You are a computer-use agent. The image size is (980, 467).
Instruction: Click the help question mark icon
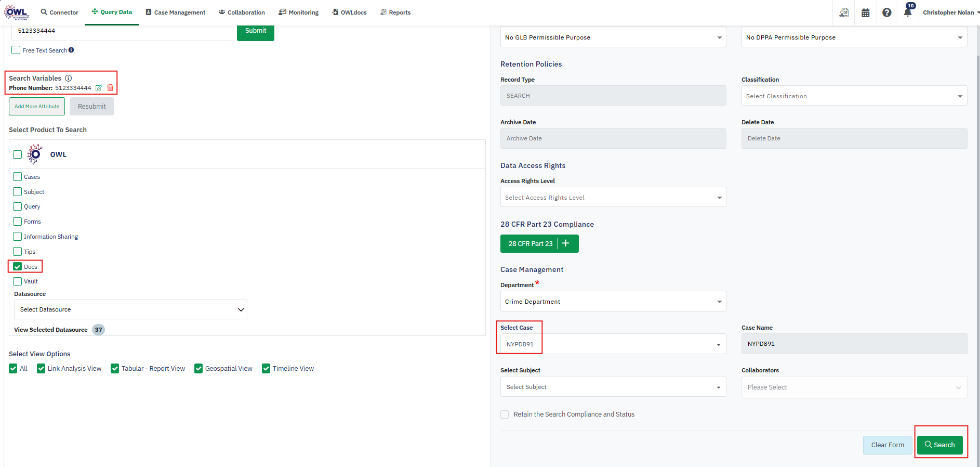[x=886, y=12]
